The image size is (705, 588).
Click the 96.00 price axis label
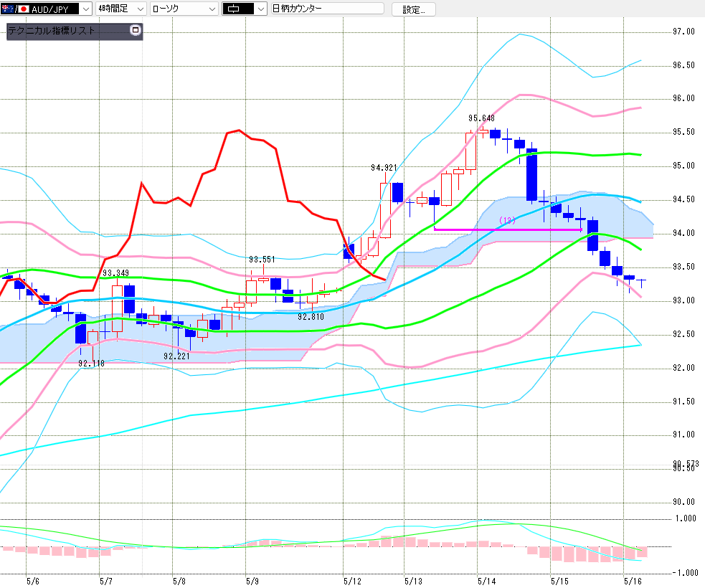click(x=684, y=98)
